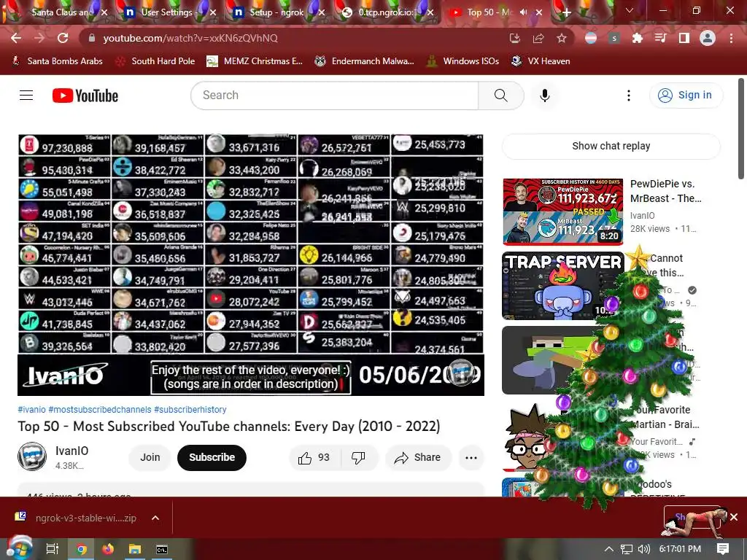The width and height of the screenshot is (747, 560).
Task: Open the Extensions puzzle icon
Action: 637,38
